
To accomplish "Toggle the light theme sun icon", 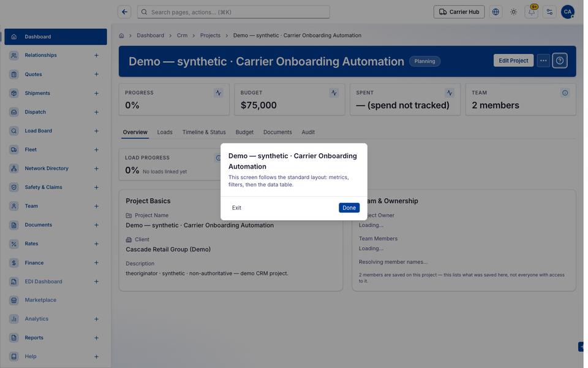I will pyautogui.click(x=513, y=12).
